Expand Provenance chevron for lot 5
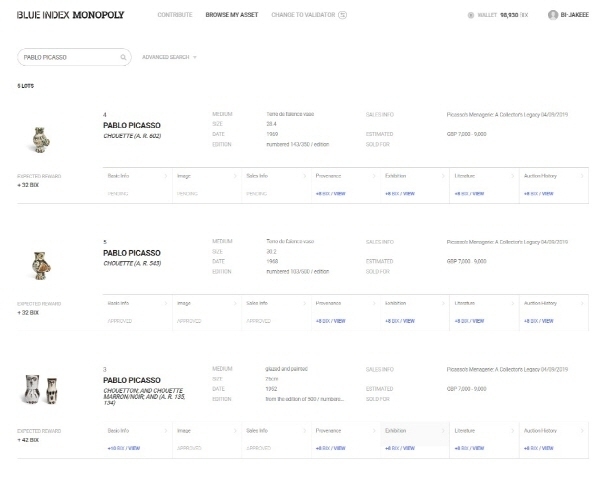 [374, 303]
